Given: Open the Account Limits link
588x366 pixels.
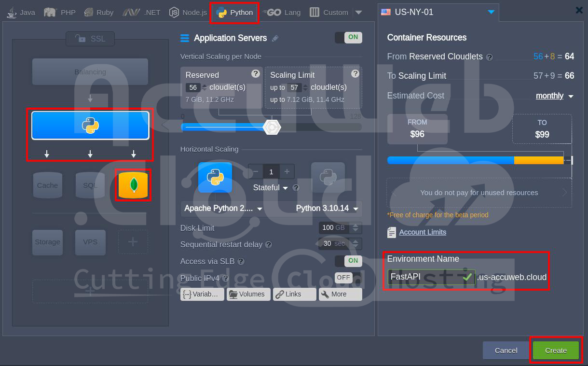Looking at the screenshot, I should pos(423,232).
